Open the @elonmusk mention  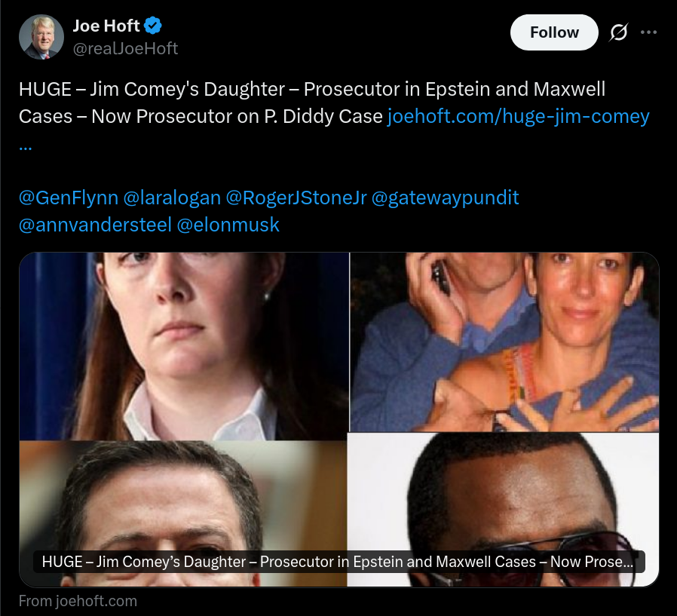[228, 225]
